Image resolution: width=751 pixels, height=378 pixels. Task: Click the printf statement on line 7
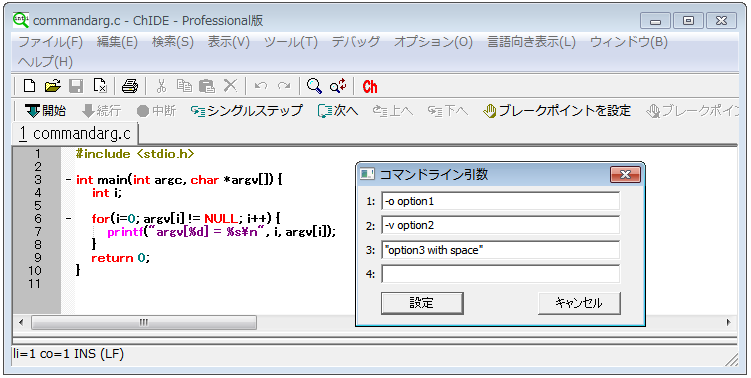point(222,232)
